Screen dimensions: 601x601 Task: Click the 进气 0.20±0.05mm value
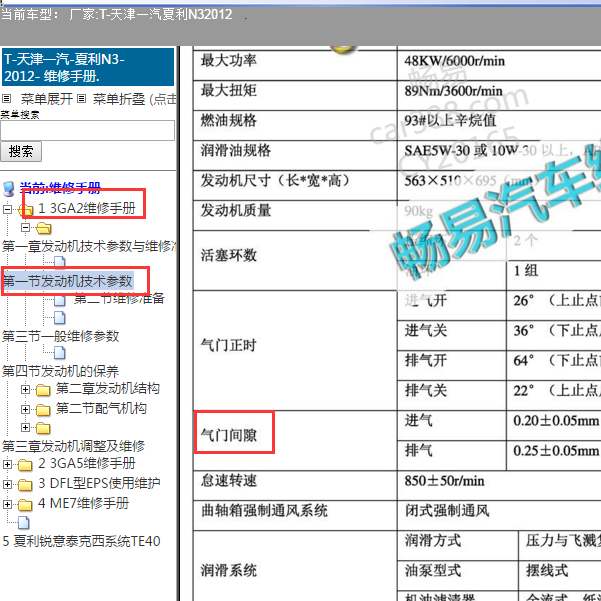pos(556,421)
